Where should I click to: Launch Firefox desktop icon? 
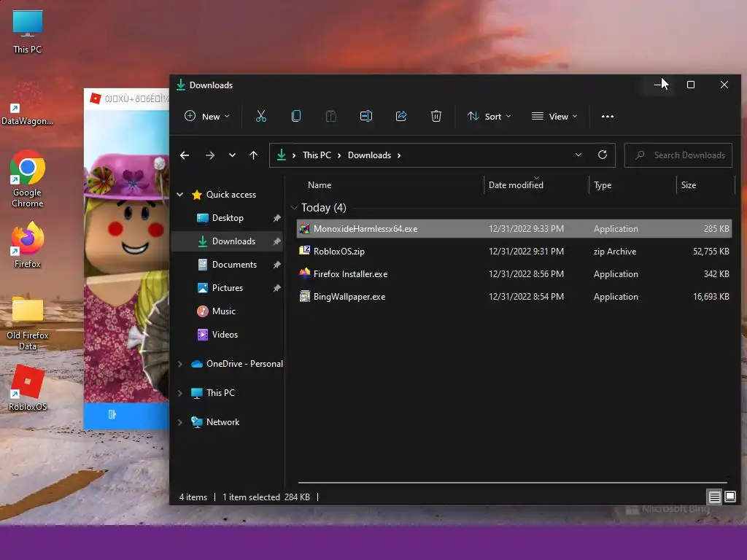coord(28,245)
